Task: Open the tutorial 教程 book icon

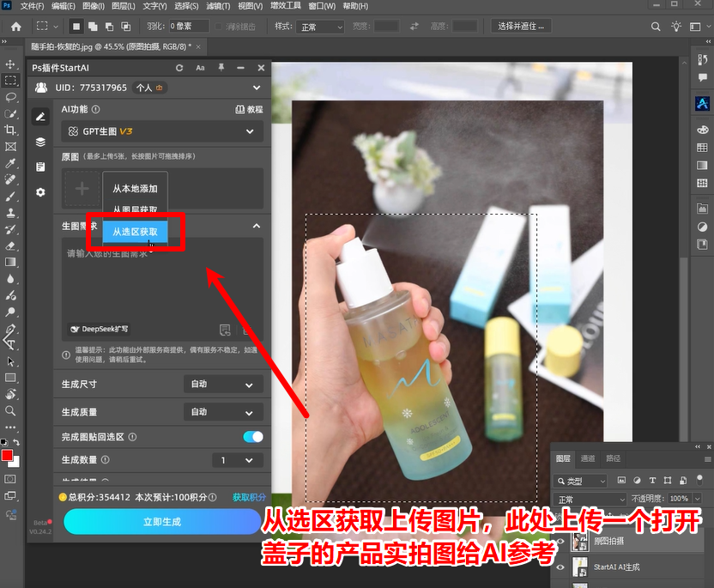Action: click(x=249, y=109)
